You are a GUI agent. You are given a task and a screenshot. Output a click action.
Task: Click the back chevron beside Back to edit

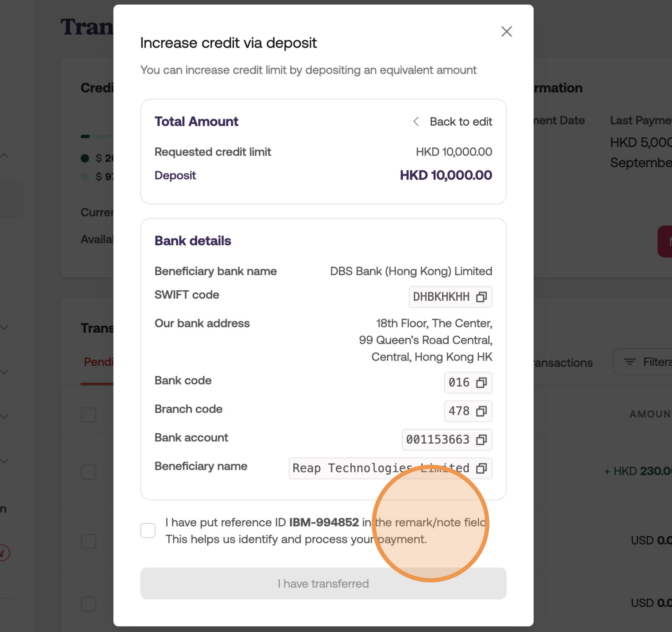[x=416, y=122]
